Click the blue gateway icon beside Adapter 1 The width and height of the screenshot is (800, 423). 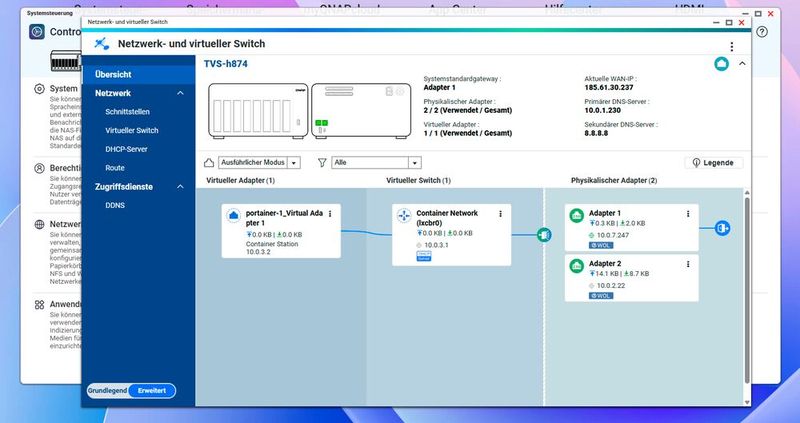pyautogui.click(x=722, y=228)
